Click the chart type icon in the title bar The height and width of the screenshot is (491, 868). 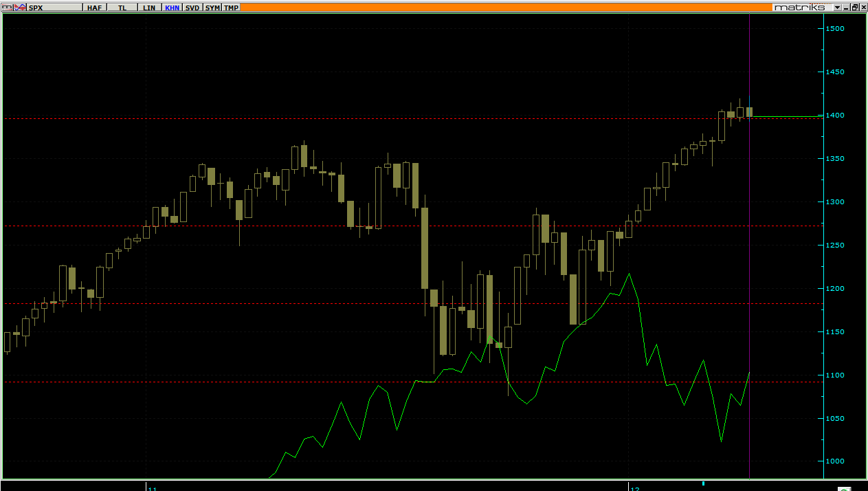coord(7,8)
